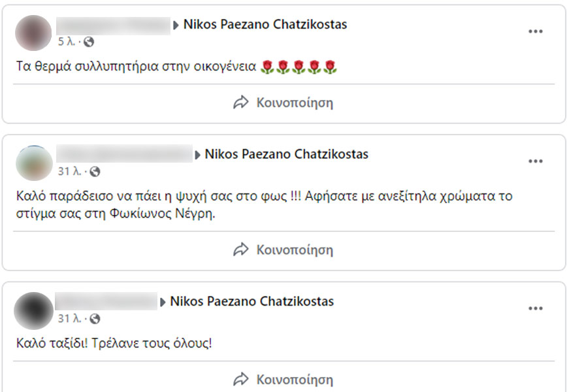Open options menu on the paradise post
Screen dimensions: 567x392
point(536,161)
